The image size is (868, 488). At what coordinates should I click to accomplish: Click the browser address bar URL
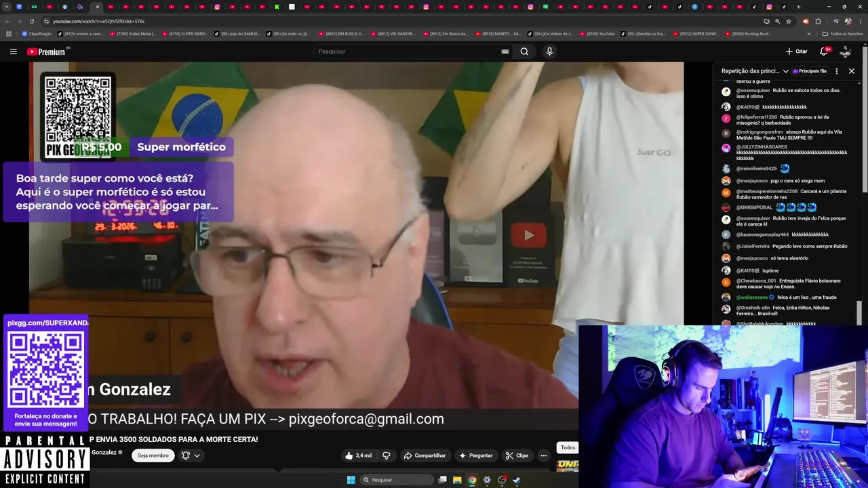coord(98,21)
